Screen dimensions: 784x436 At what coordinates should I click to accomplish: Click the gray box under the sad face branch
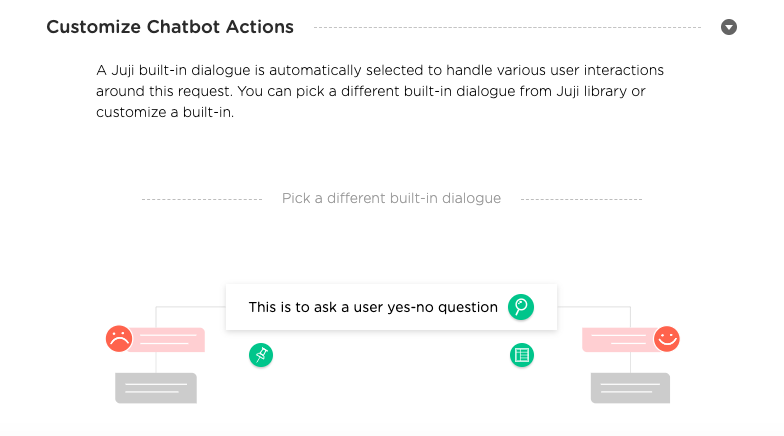(156, 388)
